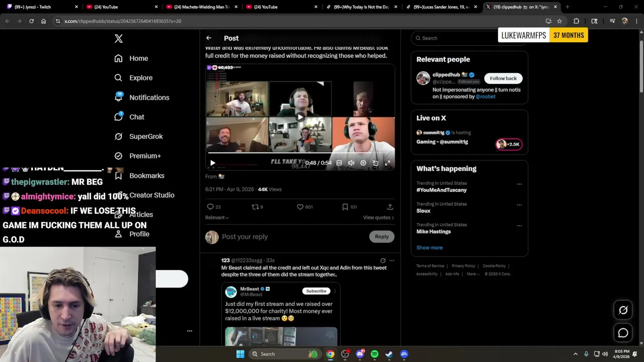Open the floating messages button
This screenshot has width=644, height=362.
pos(623,333)
